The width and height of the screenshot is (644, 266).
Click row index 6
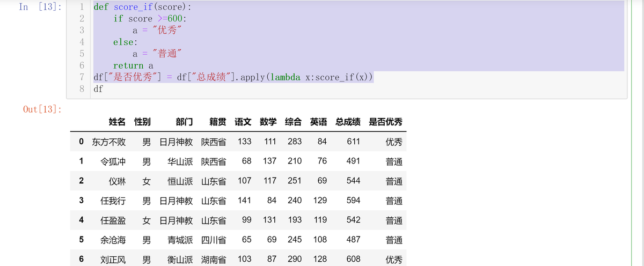coord(81,259)
